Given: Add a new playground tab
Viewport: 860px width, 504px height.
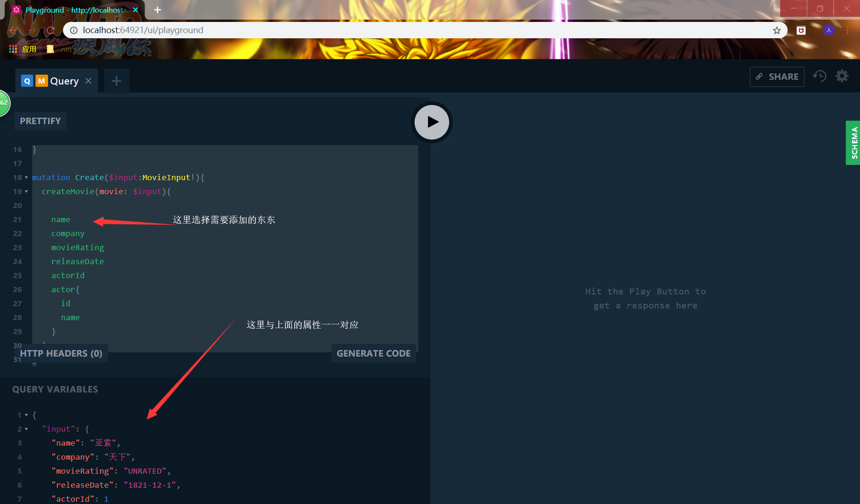Looking at the screenshot, I should point(116,81).
